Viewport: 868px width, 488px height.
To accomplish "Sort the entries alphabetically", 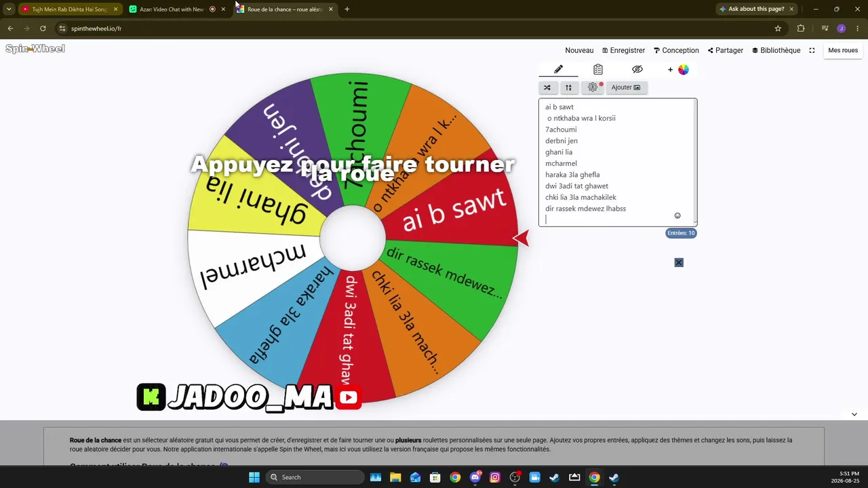I will pyautogui.click(x=569, y=87).
